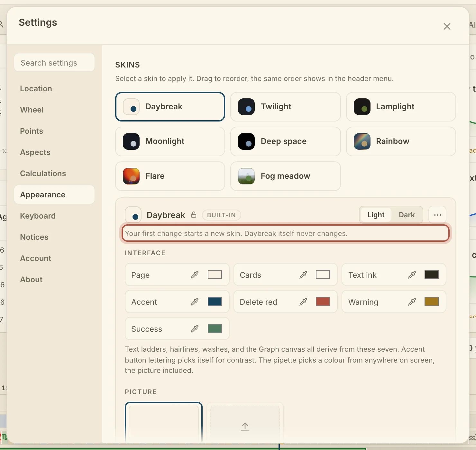Apply the Twilight skin
The width and height of the screenshot is (476, 450).
tap(286, 107)
